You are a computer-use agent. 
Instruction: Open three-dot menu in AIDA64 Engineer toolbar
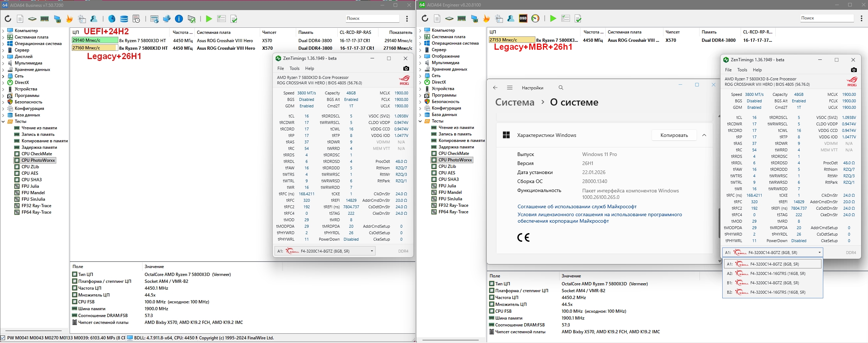click(x=862, y=18)
